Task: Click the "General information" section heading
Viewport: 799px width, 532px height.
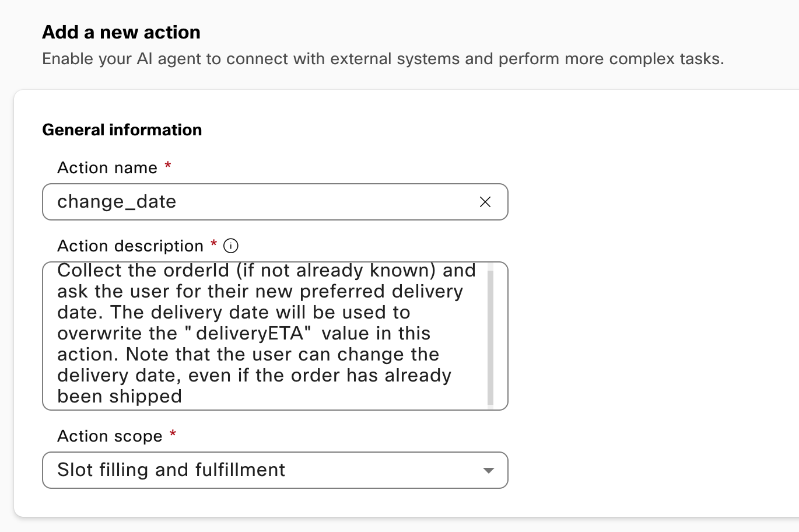Action: click(122, 129)
